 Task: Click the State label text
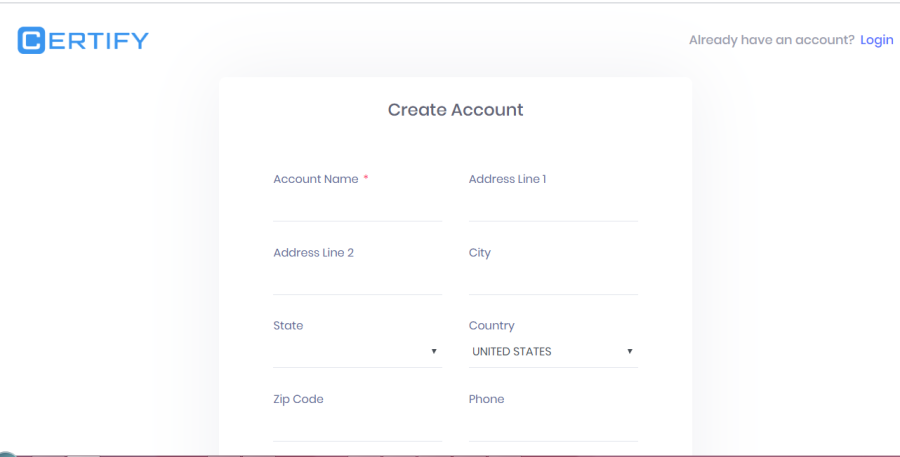click(288, 326)
